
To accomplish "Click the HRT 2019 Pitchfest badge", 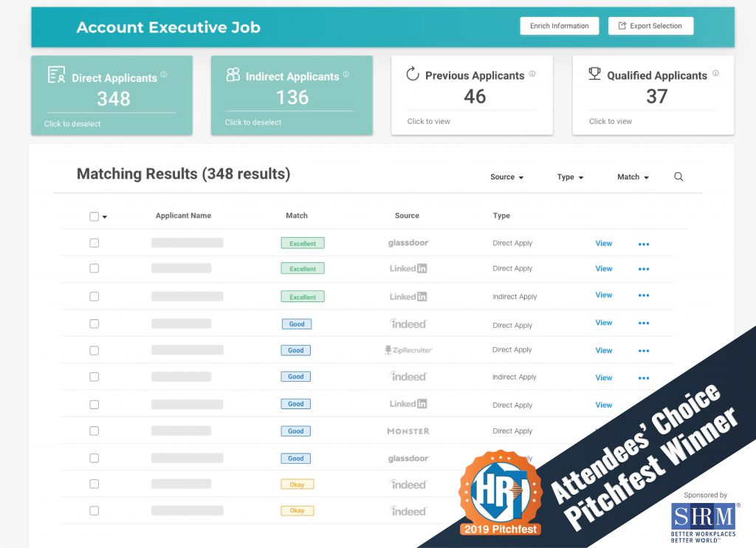I will pos(501,493).
